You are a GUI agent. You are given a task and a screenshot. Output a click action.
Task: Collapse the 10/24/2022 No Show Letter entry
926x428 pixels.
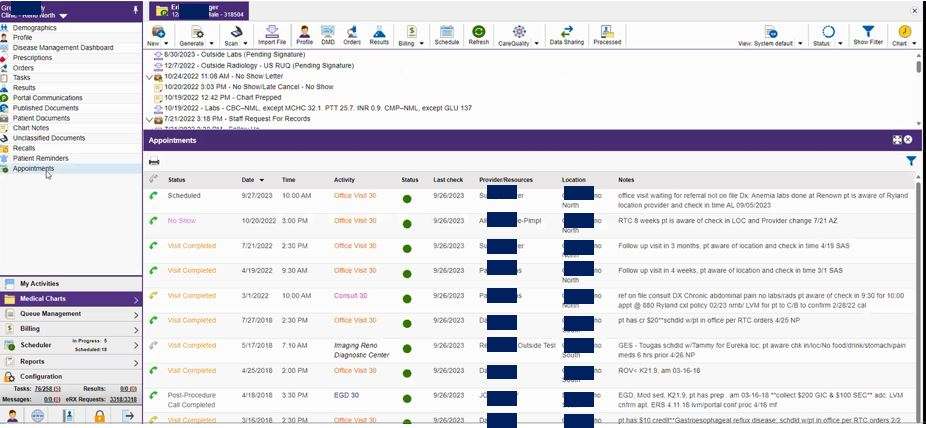[149, 77]
